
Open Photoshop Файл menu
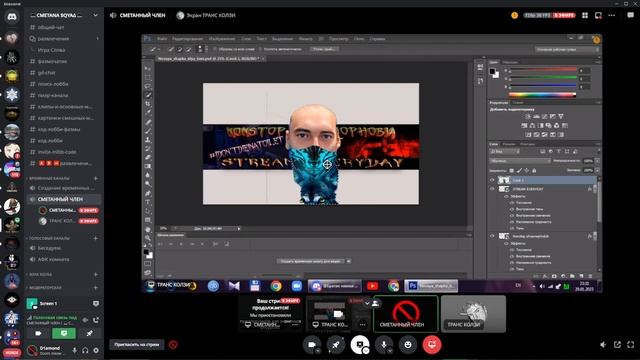coord(162,39)
